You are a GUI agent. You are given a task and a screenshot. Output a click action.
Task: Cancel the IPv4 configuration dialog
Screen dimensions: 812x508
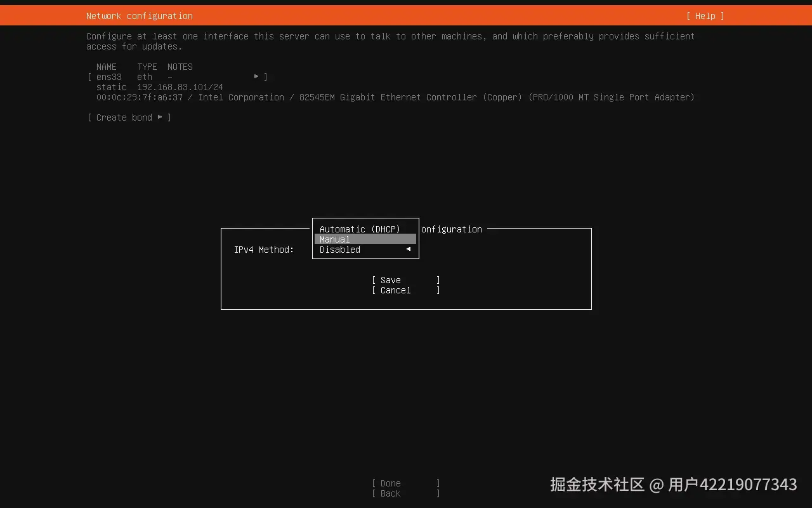[x=395, y=290]
